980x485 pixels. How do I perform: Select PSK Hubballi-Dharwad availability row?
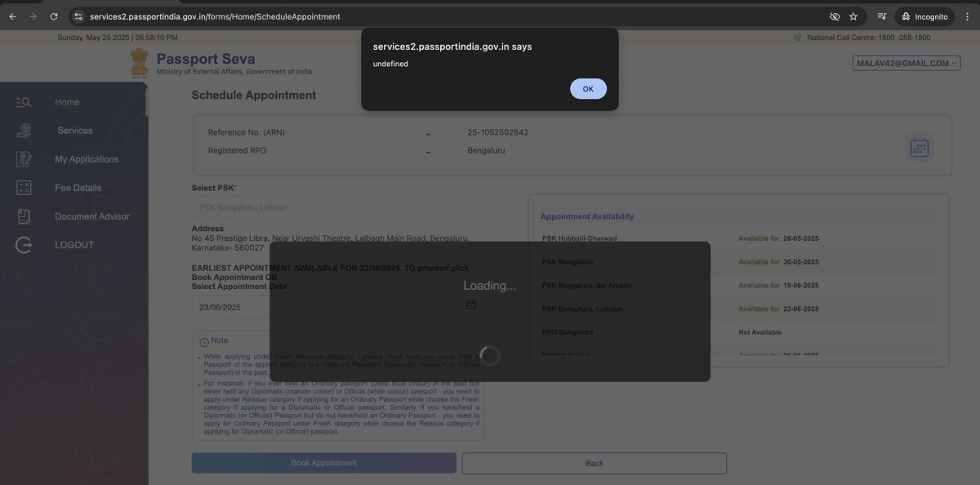[x=738, y=238]
